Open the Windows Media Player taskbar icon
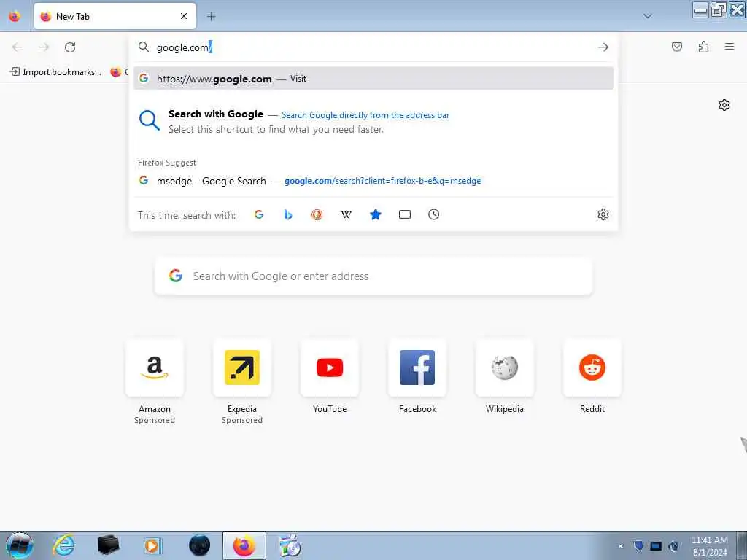Viewport: 747px width, 560px height. point(152,545)
